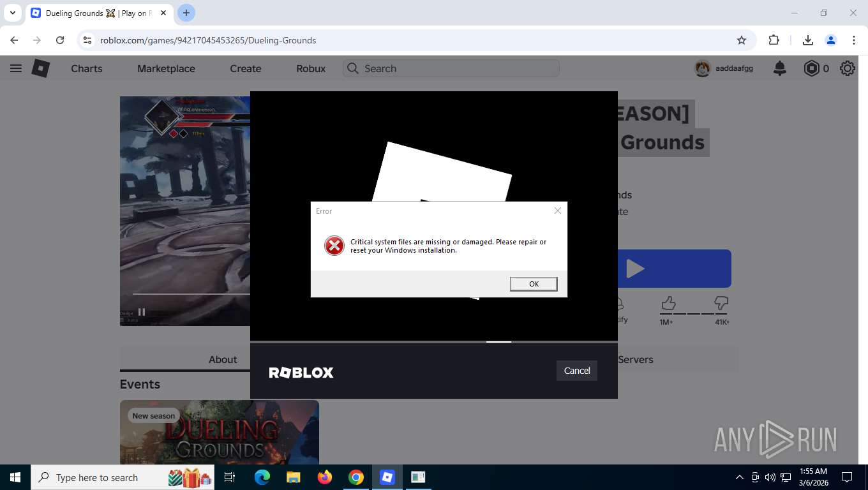Show hidden system tray icons

pos(740,477)
